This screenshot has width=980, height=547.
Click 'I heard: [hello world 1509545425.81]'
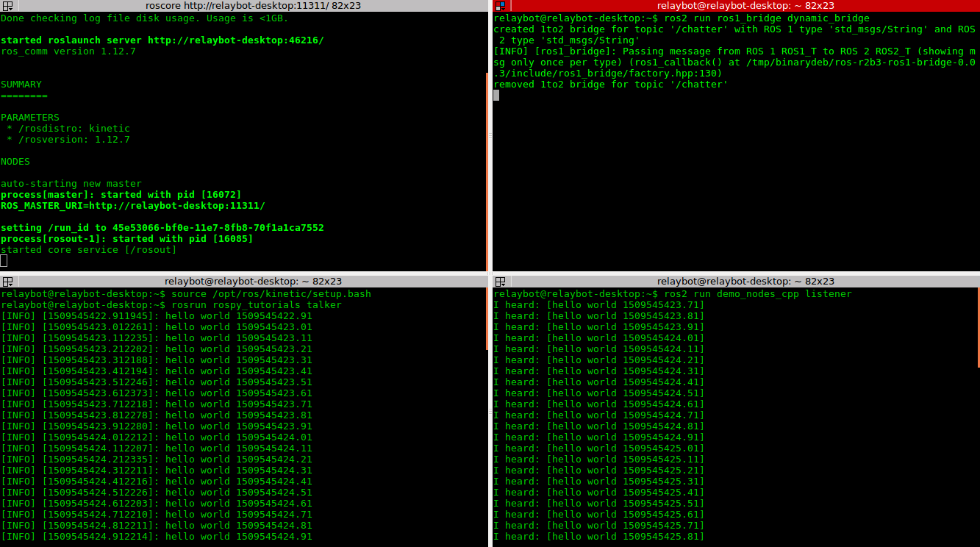[599, 537]
